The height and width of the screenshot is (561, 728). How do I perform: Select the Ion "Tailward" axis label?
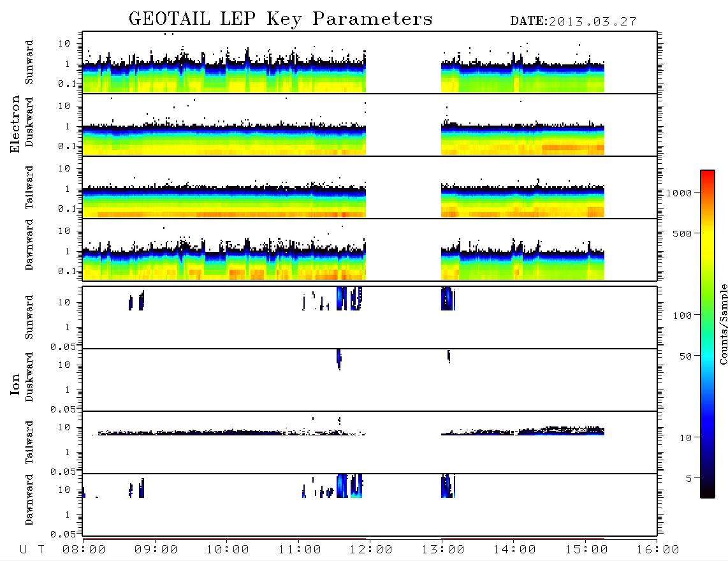pyautogui.click(x=29, y=442)
